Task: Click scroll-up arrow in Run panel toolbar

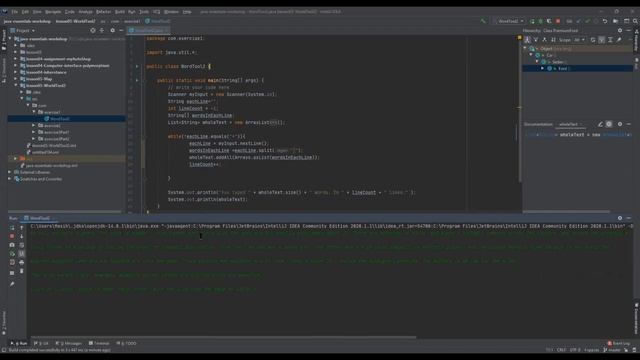Action: (22, 228)
